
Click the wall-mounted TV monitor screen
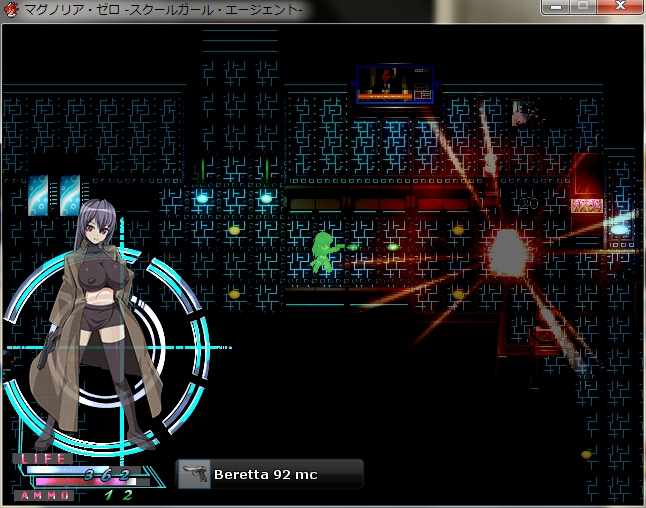[395, 85]
